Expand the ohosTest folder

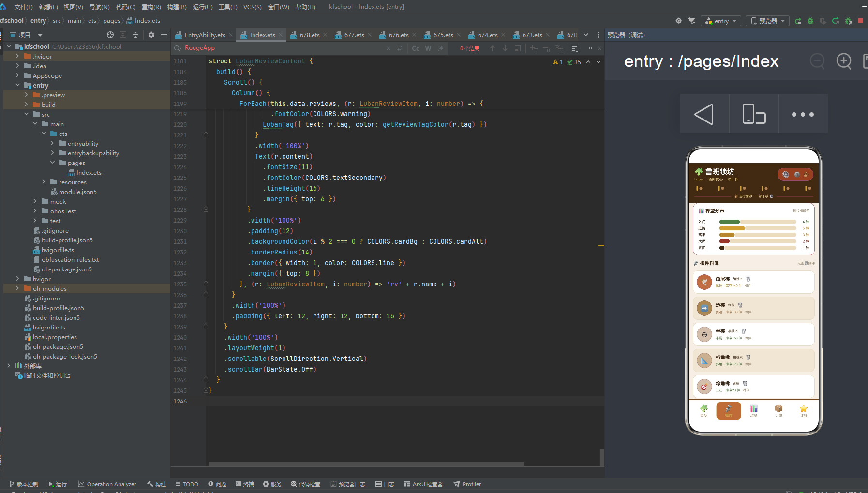pos(35,211)
